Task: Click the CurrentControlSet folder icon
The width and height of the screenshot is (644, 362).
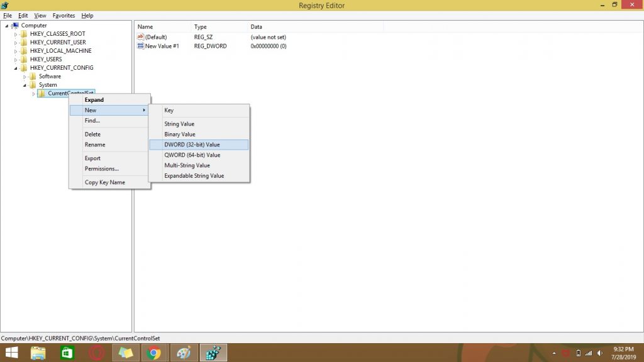Action: (x=42, y=94)
